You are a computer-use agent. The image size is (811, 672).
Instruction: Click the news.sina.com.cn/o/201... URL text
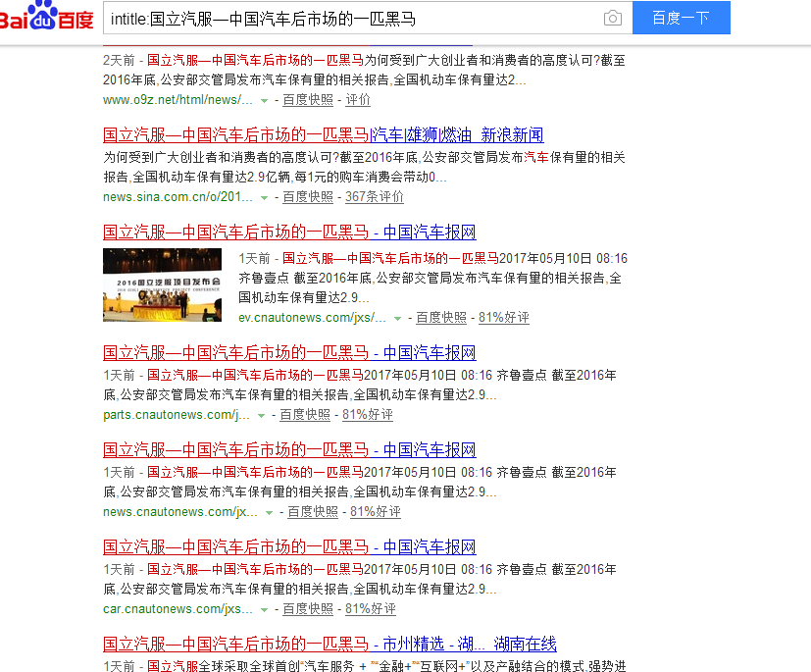(177, 197)
